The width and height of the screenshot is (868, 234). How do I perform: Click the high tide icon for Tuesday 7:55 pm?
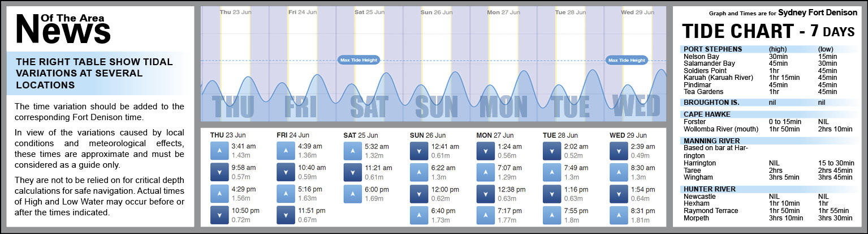(552, 215)
